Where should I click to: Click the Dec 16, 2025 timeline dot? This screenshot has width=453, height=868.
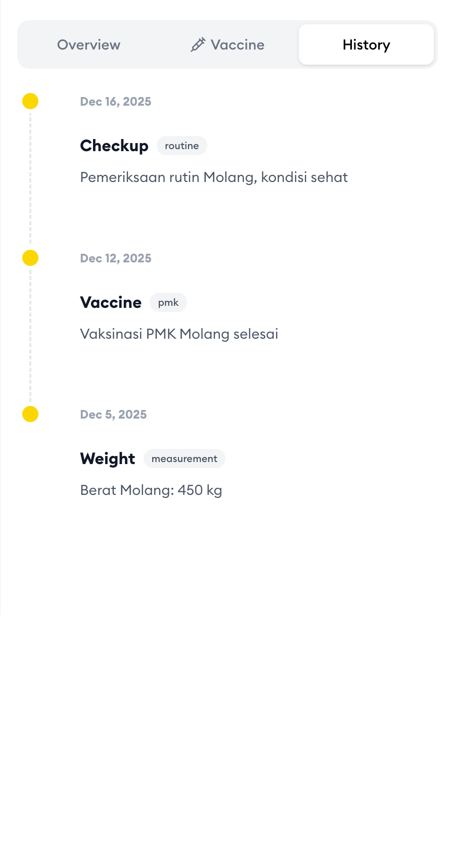[30, 101]
